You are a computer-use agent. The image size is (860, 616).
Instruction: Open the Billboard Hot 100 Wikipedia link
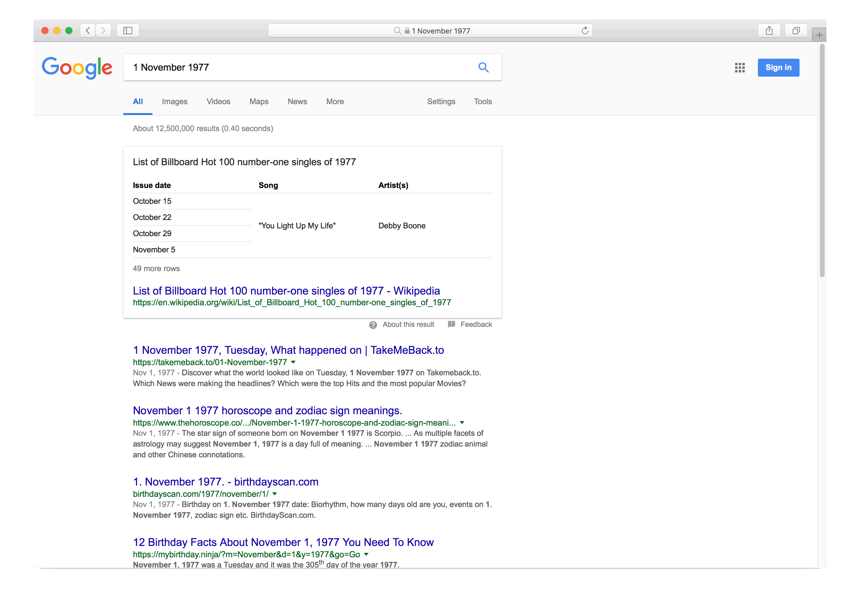286,291
